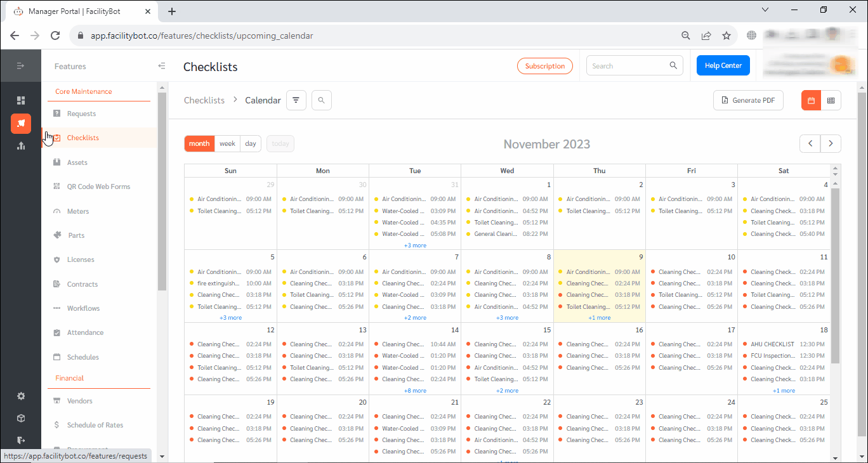Click the Search input field
The width and height of the screenshot is (868, 463).
click(x=628, y=65)
